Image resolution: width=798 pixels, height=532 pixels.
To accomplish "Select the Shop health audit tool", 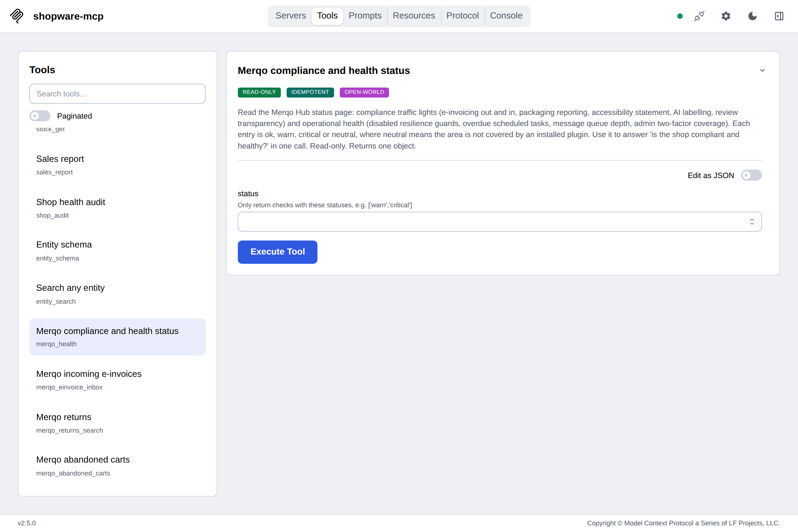I will pyautogui.click(x=117, y=208).
